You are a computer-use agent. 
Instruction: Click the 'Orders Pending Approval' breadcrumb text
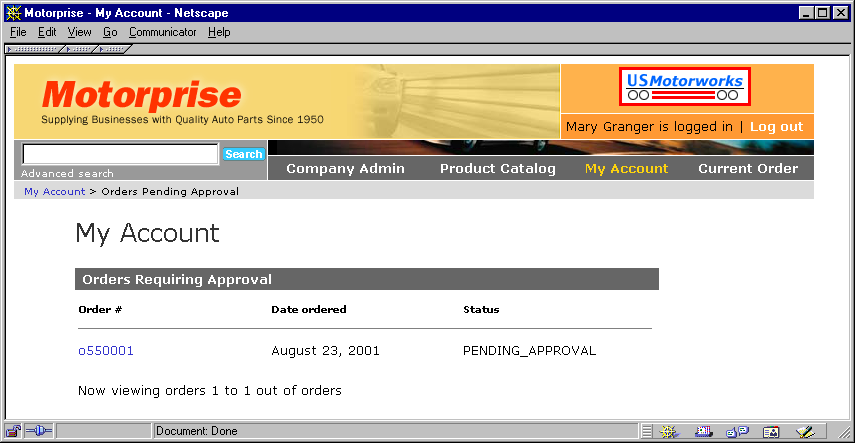tap(170, 191)
